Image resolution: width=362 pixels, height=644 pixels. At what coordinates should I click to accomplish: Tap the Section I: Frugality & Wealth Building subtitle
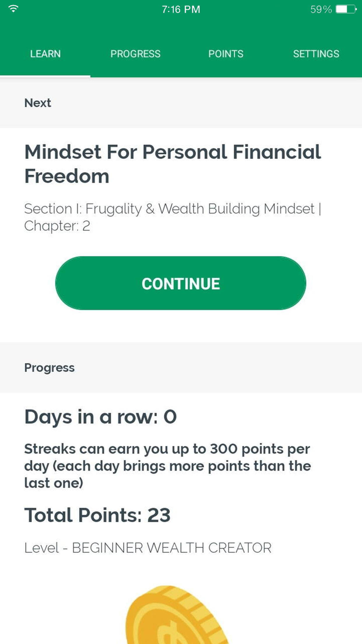click(x=172, y=209)
